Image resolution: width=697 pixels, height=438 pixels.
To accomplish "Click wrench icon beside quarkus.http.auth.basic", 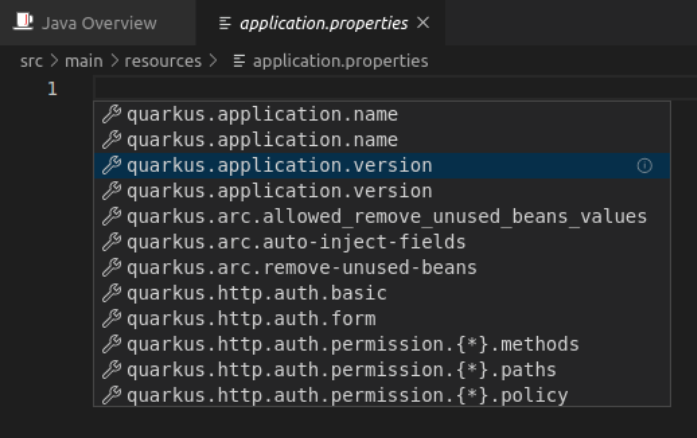I will click(x=111, y=293).
